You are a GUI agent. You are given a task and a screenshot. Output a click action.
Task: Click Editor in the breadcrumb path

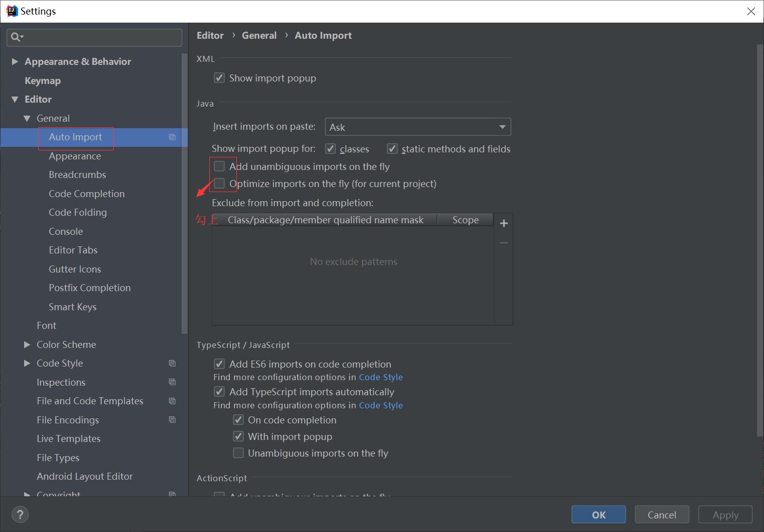click(x=210, y=35)
